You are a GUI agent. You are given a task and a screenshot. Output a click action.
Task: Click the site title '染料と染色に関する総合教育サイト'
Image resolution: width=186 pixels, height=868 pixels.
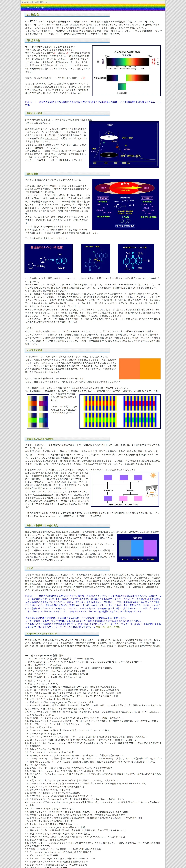(34, 2)
